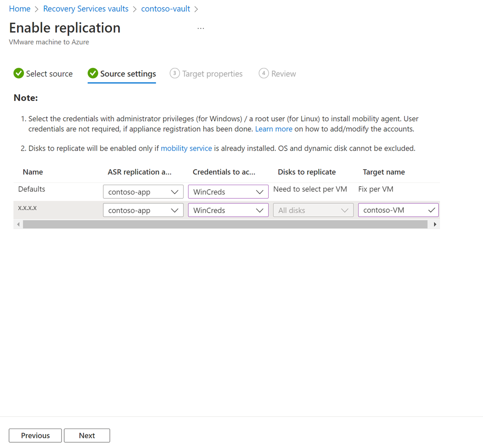Click the contoso-VM target name field
Viewport: 483px width, 448px height.
point(398,210)
